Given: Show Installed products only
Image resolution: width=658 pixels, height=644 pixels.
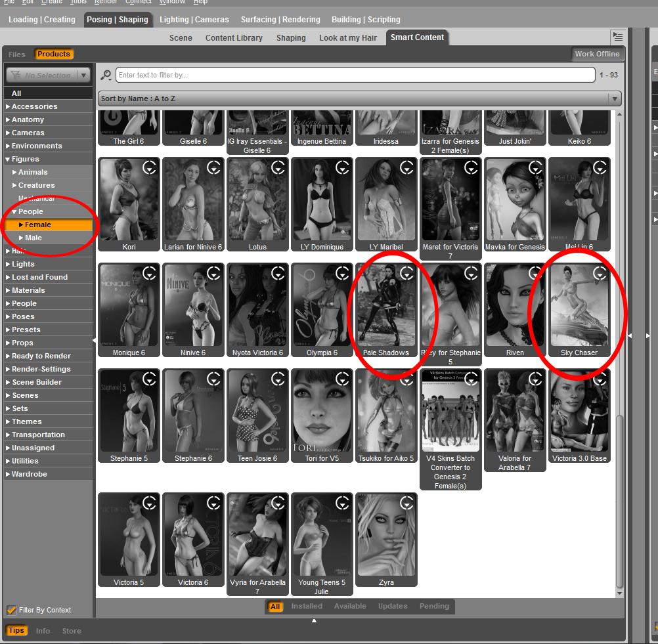Looking at the screenshot, I should coord(307,606).
